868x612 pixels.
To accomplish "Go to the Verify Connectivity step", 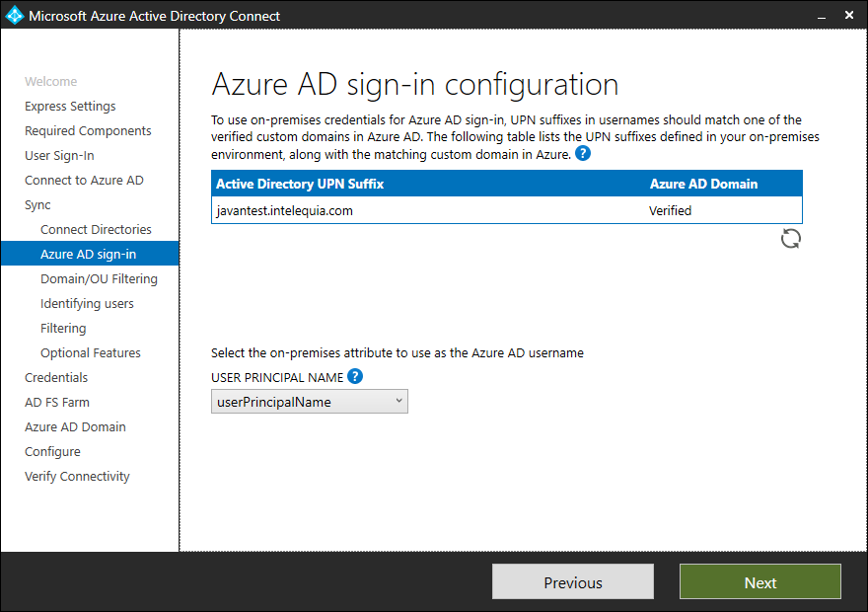I will click(x=77, y=476).
